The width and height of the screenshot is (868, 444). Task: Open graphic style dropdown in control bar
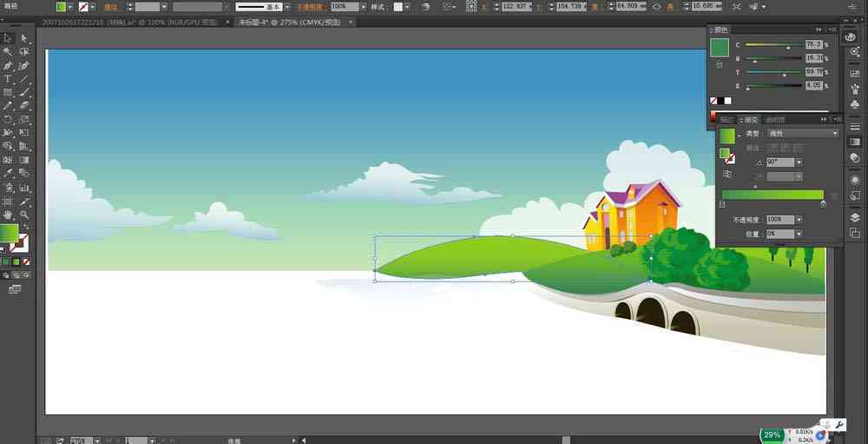click(407, 7)
